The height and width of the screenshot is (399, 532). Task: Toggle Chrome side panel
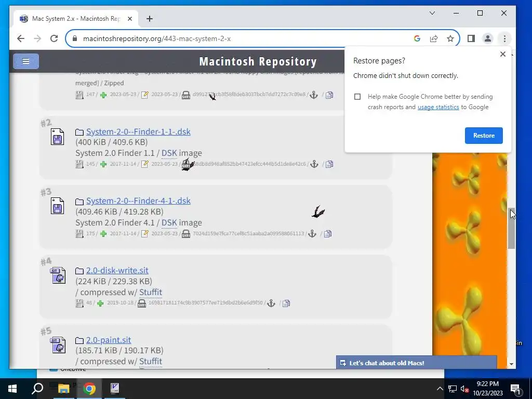click(x=471, y=38)
